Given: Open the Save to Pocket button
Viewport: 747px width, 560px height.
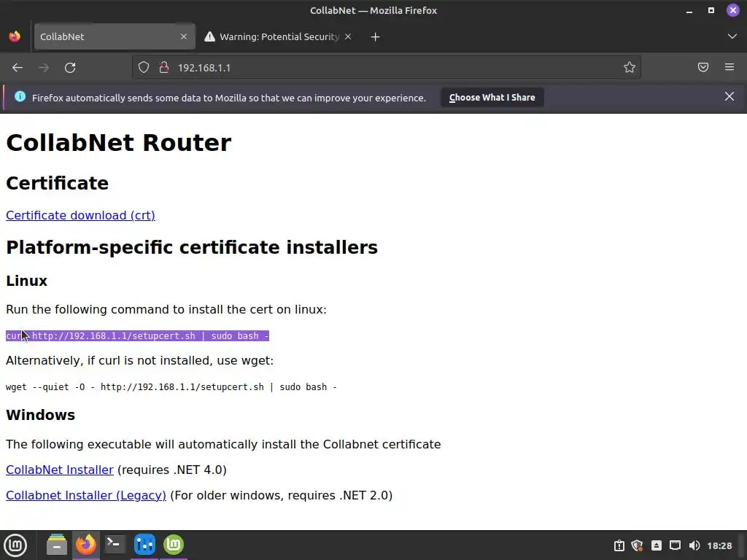Looking at the screenshot, I should tap(703, 68).
